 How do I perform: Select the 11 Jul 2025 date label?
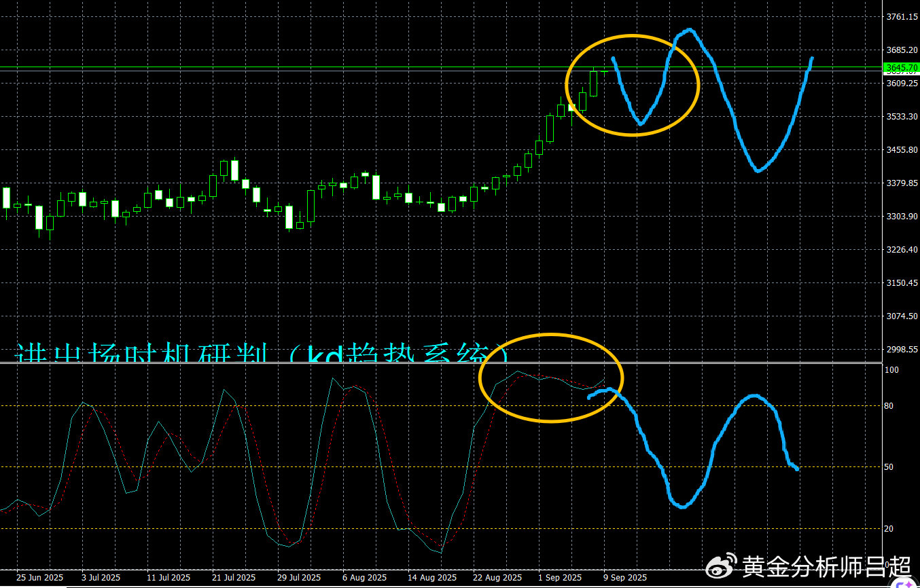(x=169, y=578)
